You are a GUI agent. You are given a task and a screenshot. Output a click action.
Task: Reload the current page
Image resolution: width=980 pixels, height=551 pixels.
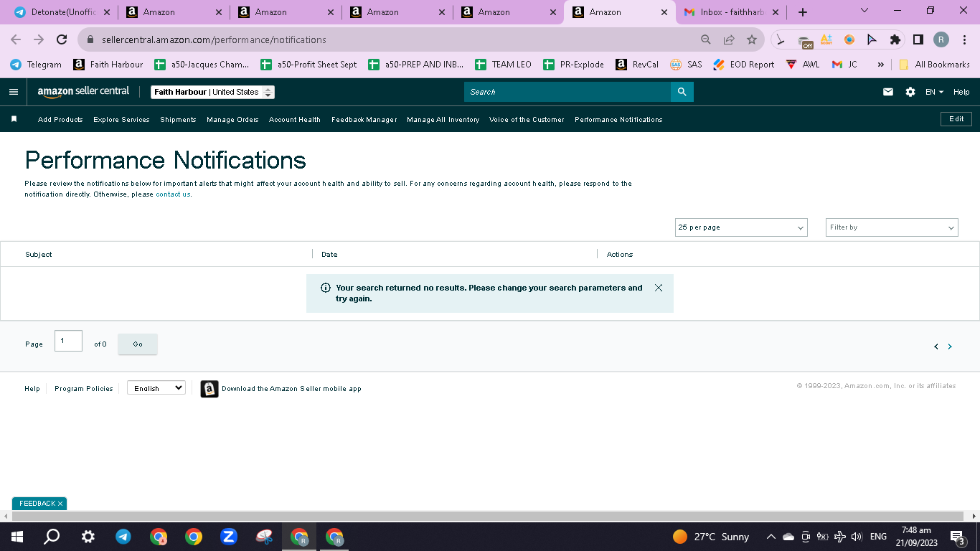[x=62, y=39]
